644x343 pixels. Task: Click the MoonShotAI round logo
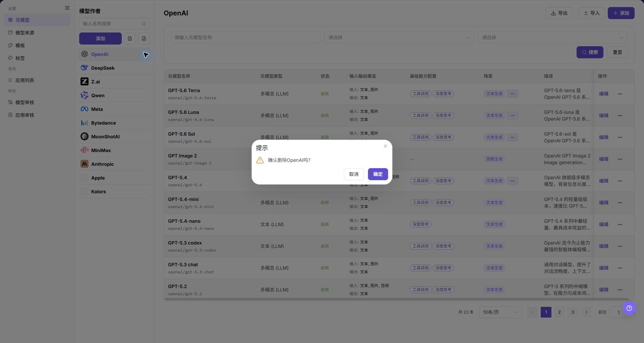85,137
